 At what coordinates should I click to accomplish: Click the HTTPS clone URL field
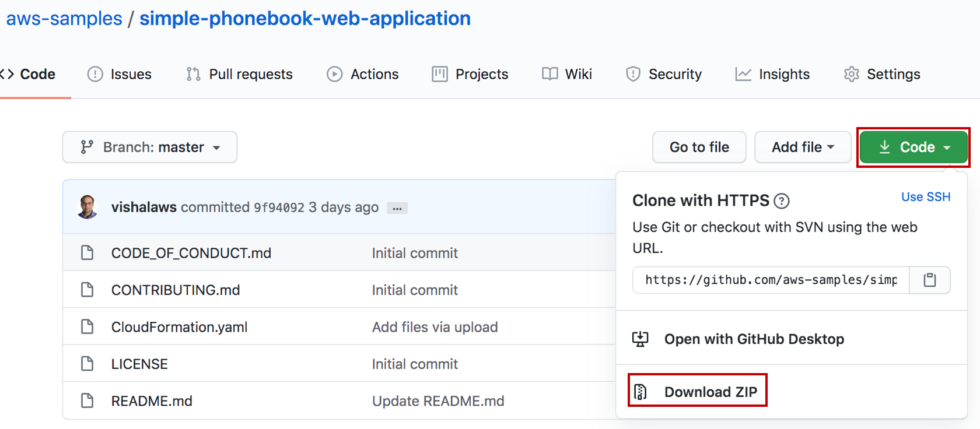[771, 280]
